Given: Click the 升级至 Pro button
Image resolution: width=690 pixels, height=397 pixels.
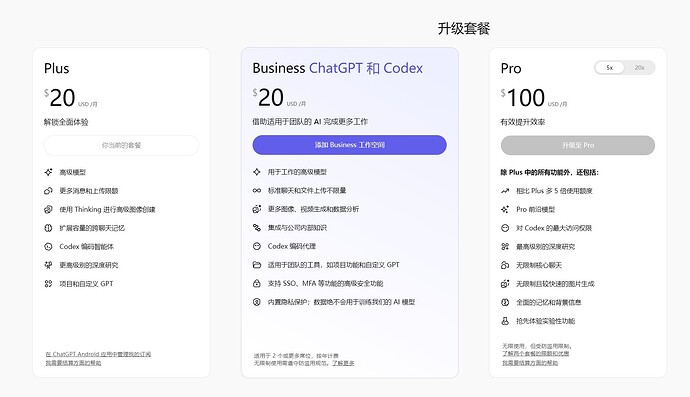Looking at the screenshot, I should (578, 145).
